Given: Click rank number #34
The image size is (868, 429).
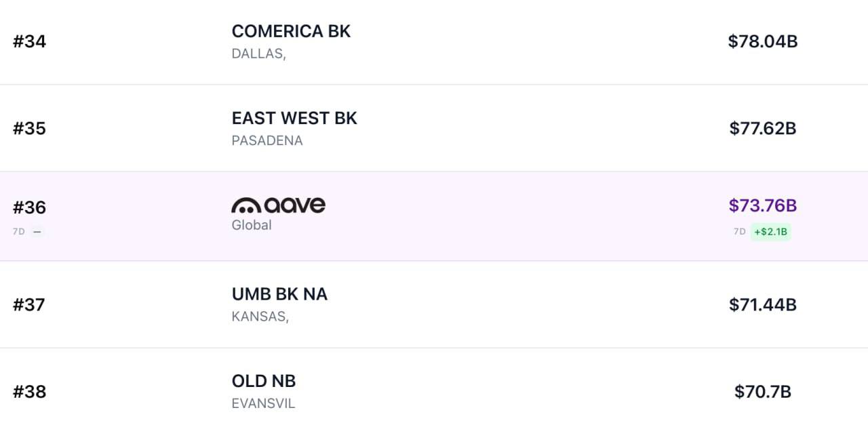Looking at the screenshot, I should (x=29, y=41).
